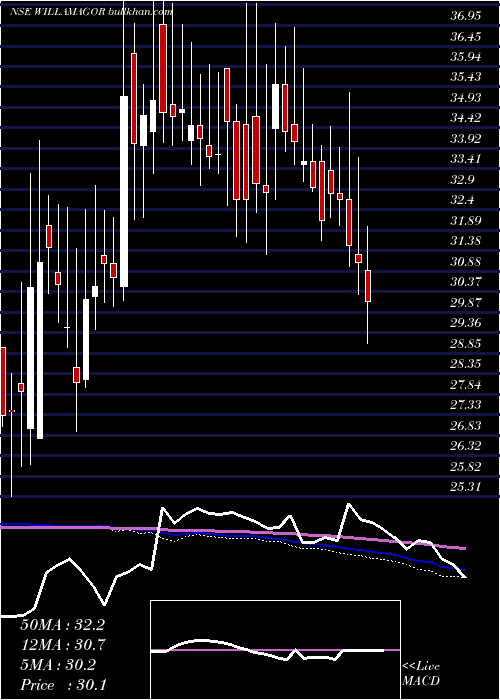Click the 35.94 price axis label
The height and width of the screenshot is (700, 500).
coord(466,57)
